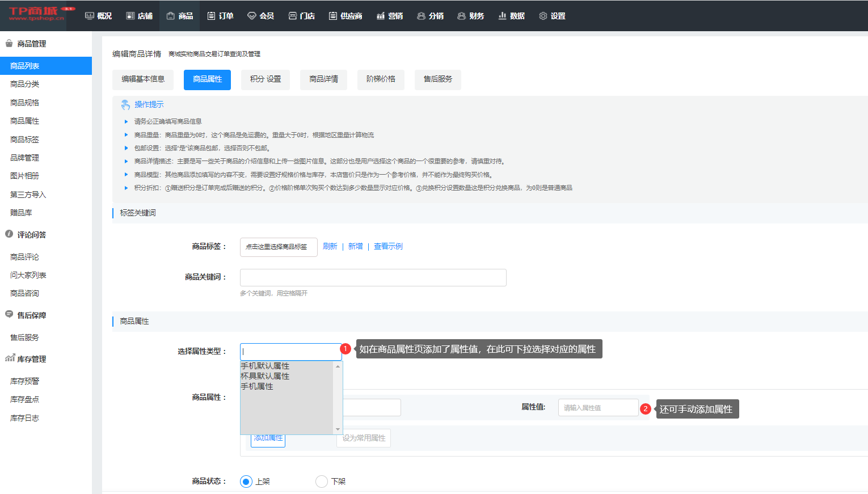Screen dimensions: 868x494
Task: Choose 手机默认属性 from the attribute list
Action: [265, 366]
